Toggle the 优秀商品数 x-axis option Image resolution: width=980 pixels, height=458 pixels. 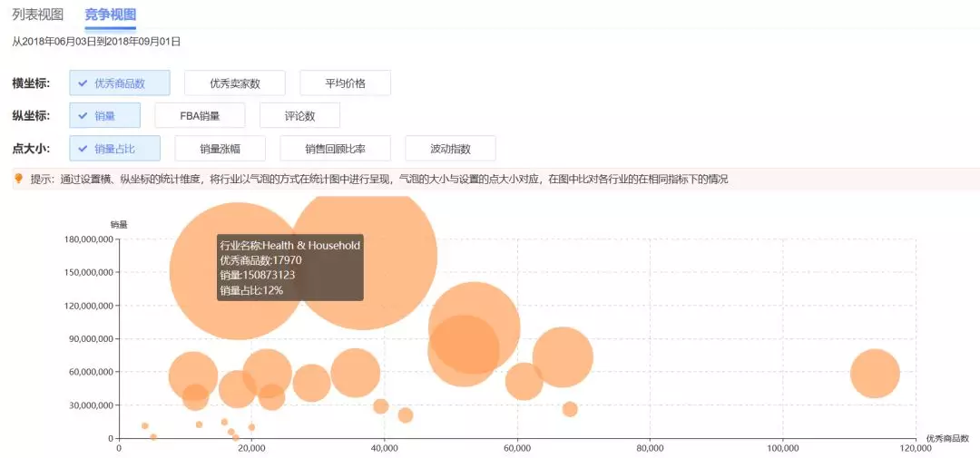[x=120, y=83]
